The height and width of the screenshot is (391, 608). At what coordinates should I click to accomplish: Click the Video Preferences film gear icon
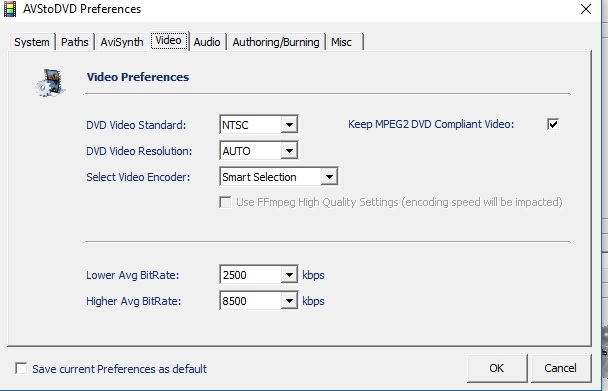pyautogui.click(x=51, y=82)
